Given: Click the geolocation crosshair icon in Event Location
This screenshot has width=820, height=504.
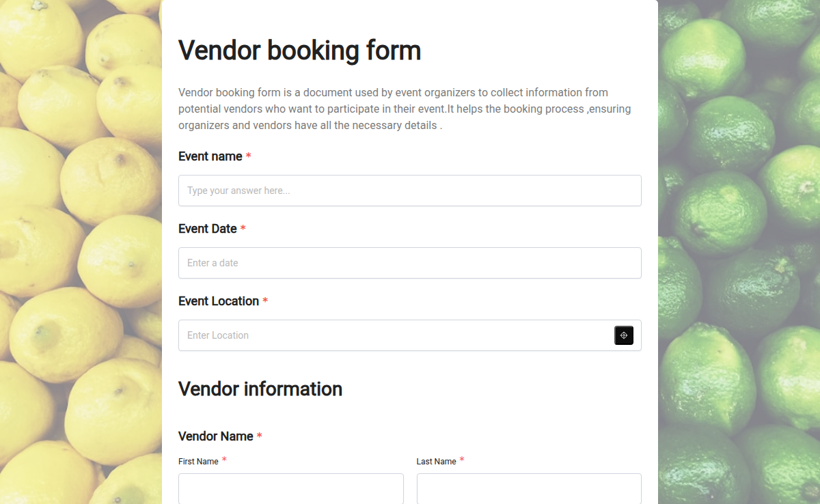Looking at the screenshot, I should (623, 335).
